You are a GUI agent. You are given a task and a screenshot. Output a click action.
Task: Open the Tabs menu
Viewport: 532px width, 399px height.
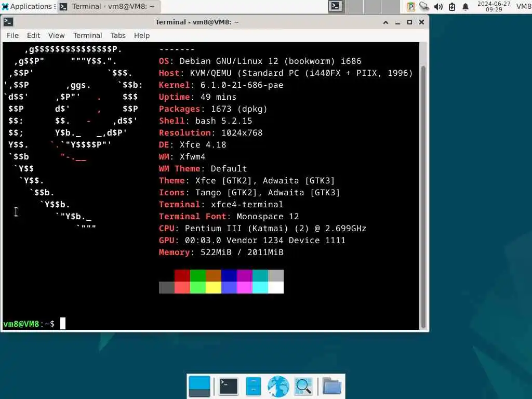point(118,35)
